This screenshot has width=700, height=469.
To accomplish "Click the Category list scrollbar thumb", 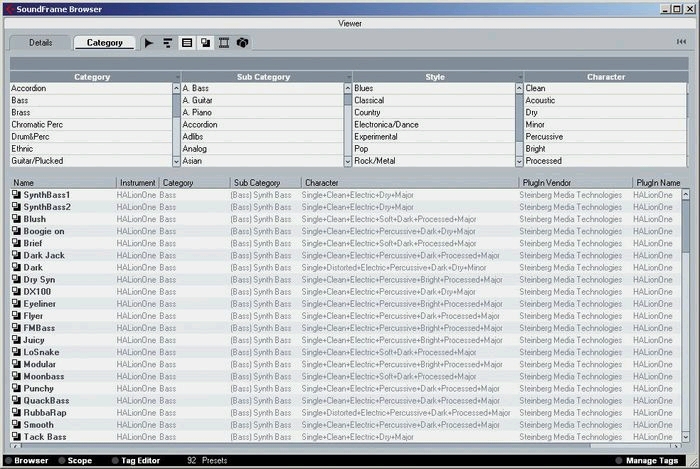I will click(x=176, y=106).
